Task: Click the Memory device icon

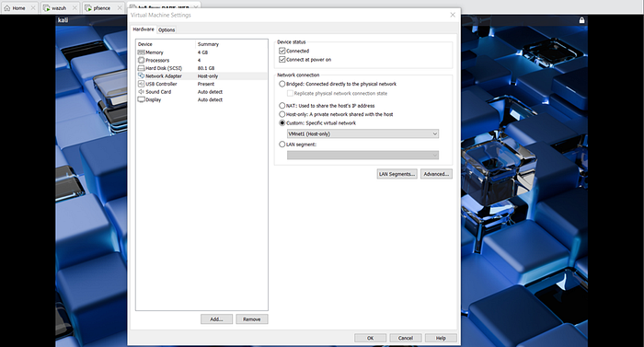Action: coord(142,52)
